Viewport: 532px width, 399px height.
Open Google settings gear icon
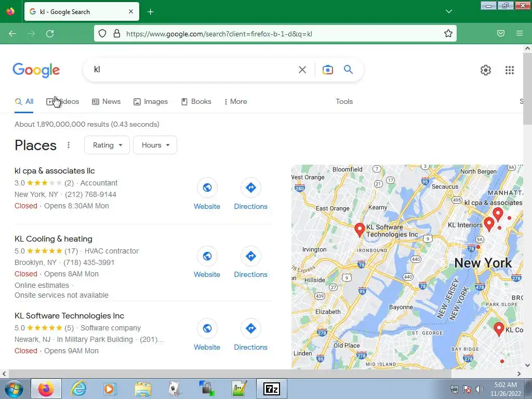pyautogui.click(x=486, y=70)
